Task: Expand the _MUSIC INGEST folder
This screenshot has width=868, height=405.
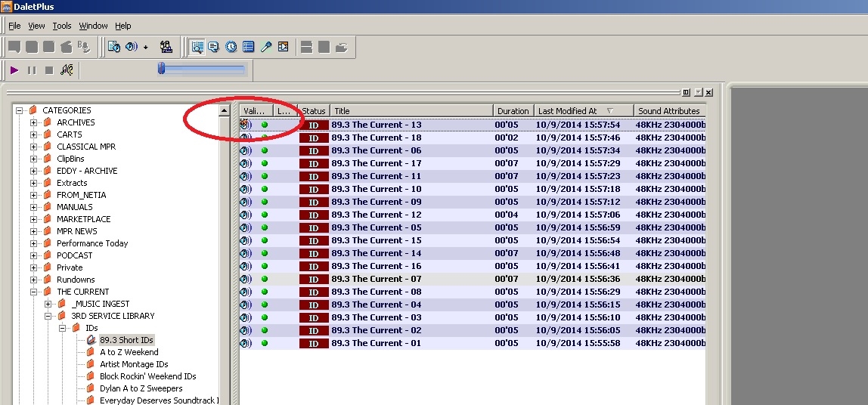Action: [x=48, y=304]
